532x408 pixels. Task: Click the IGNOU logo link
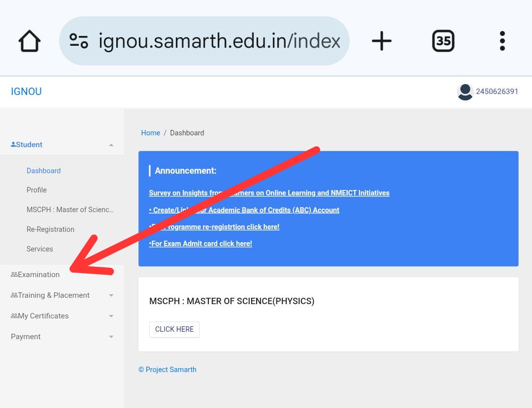[x=26, y=92]
